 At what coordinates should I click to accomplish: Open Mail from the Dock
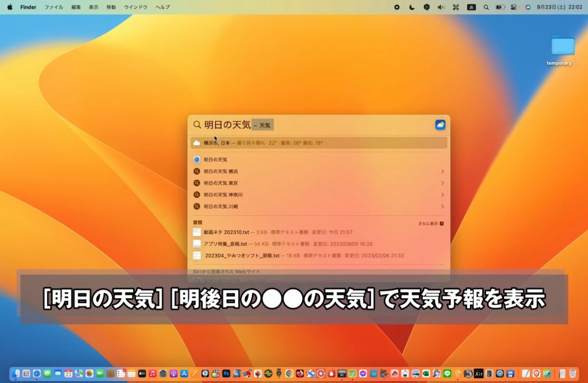(x=58, y=374)
